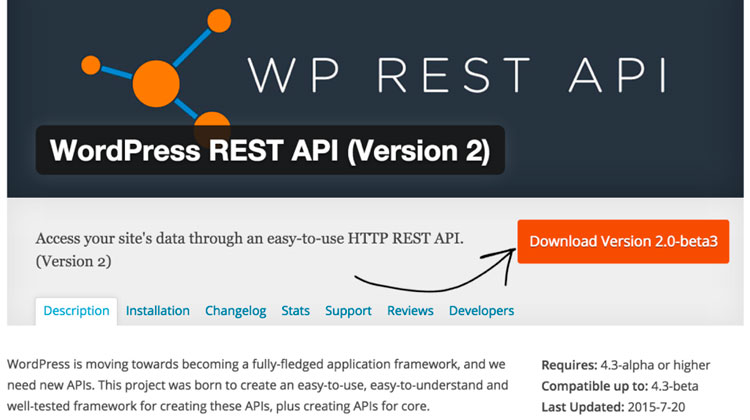Image resolution: width=750 pixels, height=420 pixels.
Task: View the Stats tab
Action: [x=296, y=311]
